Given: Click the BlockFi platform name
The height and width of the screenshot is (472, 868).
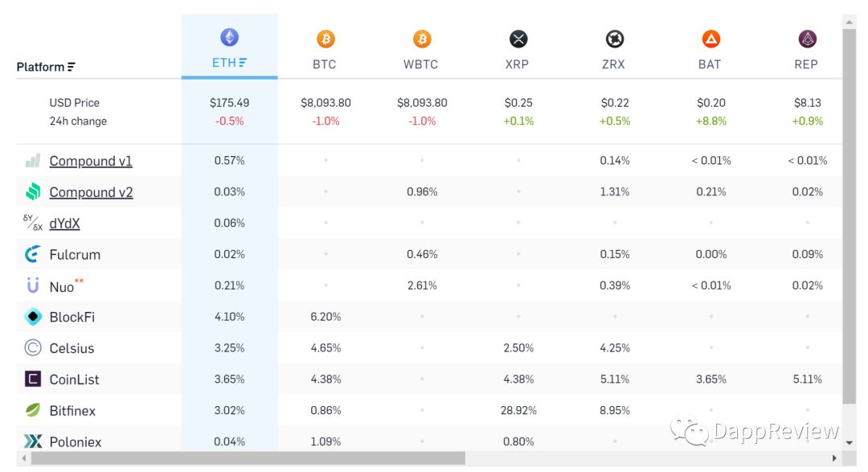Looking at the screenshot, I should tap(72, 317).
